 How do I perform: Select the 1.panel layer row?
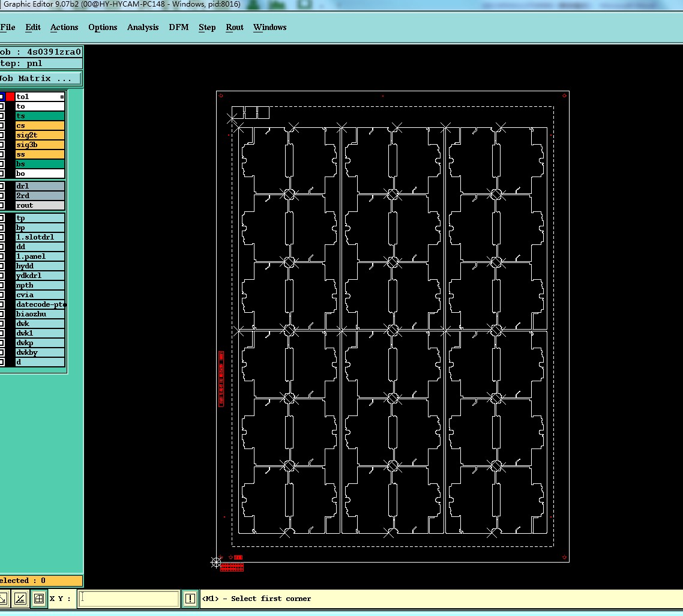tap(40, 256)
